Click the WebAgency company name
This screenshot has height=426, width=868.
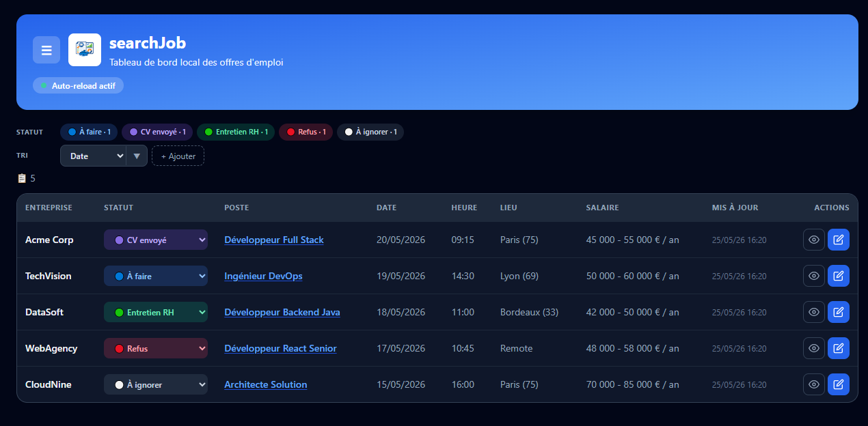pos(51,348)
